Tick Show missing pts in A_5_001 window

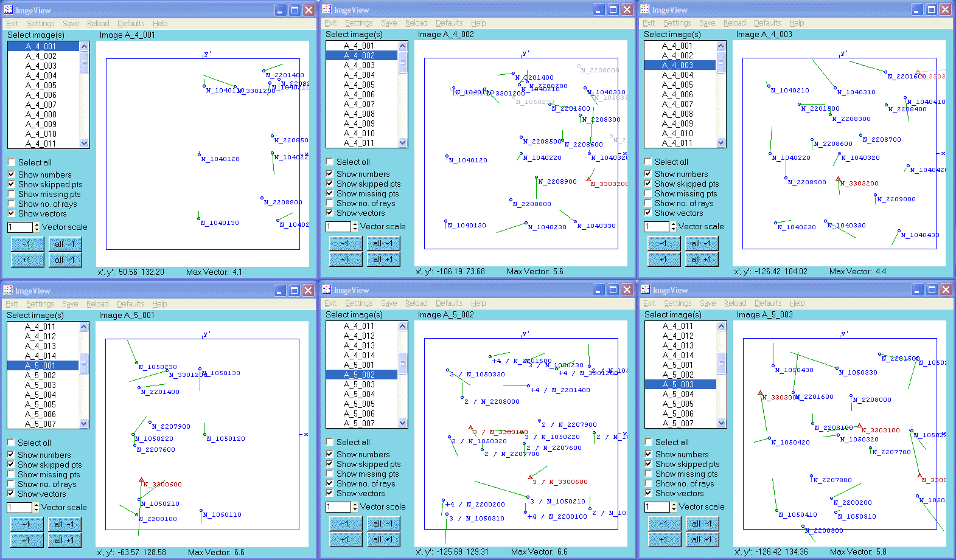coord(11,474)
